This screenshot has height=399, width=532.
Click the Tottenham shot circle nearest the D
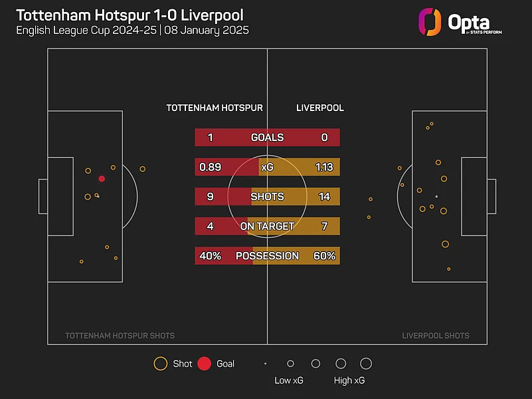pyautogui.click(x=142, y=169)
